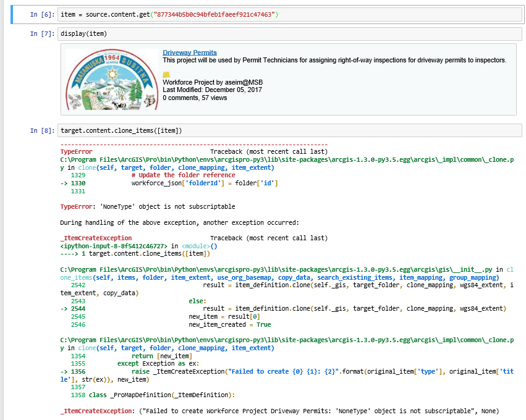This screenshot has height=420, width=526.
Task: Click the Matanuska-Susitna seal thumbnail
Action: pyautogui.click(x=111, y=80)
